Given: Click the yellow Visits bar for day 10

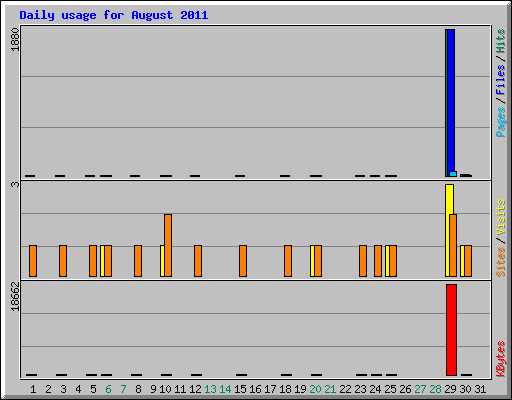Looking at the screenshot, I should 162,261.
